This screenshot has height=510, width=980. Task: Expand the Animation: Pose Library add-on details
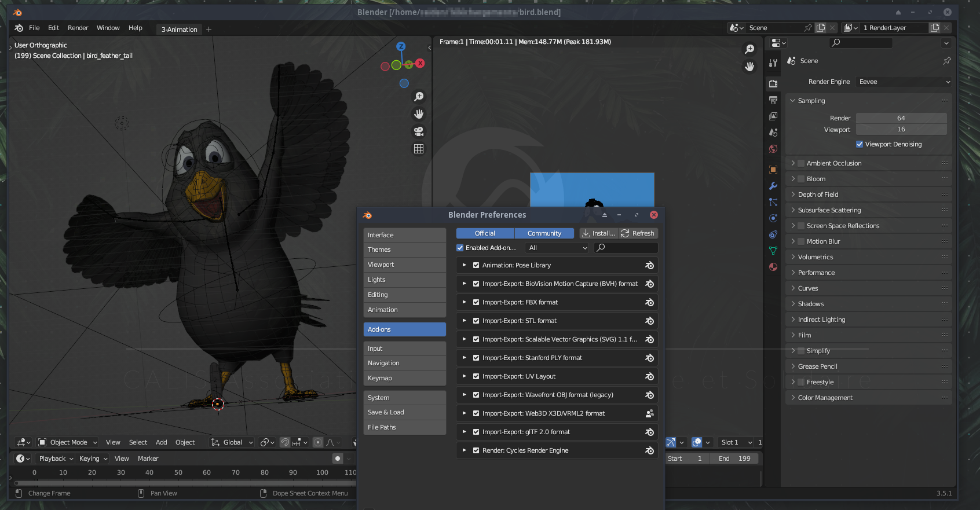coord(464,265)
